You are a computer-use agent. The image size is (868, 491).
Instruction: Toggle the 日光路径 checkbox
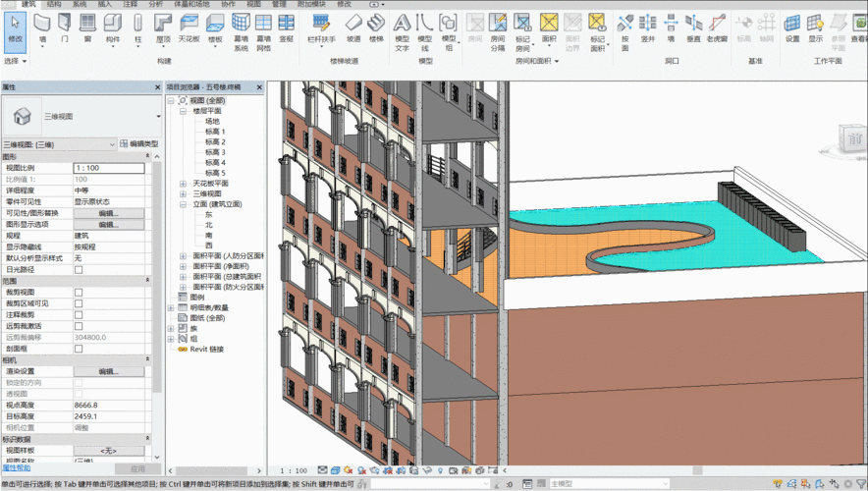pos(79,269)
